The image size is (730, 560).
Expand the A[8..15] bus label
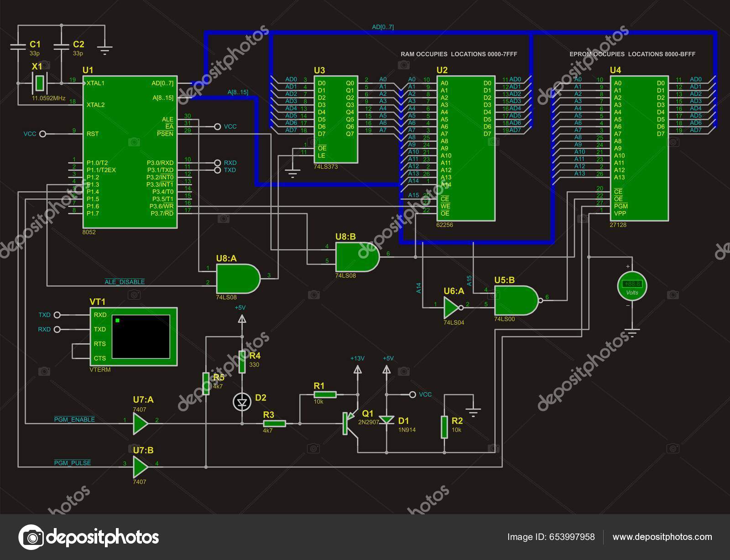tap(237, 91)
